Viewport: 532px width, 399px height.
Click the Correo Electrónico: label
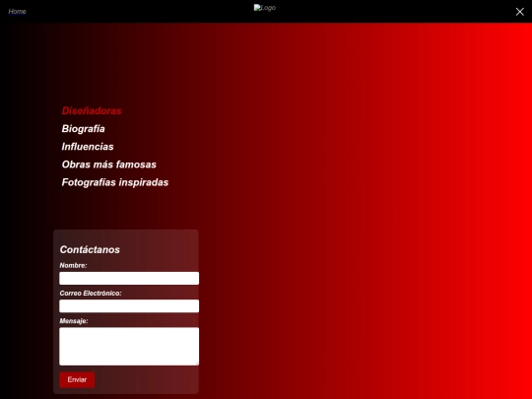coord(91,294)
